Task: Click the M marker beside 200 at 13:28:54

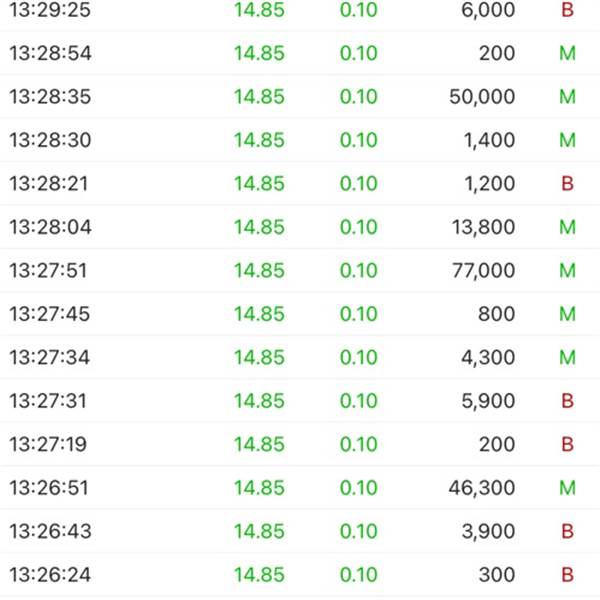Action: [567, 53]
